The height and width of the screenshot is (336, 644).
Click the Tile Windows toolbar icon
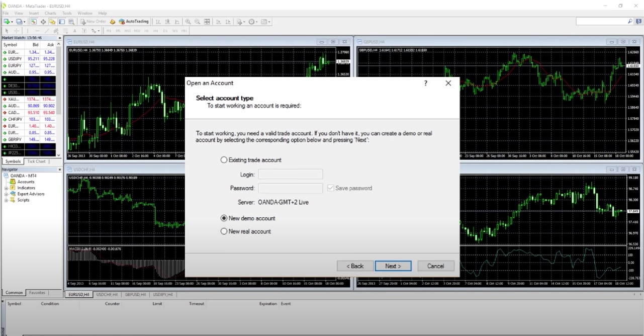coord(207,22)
